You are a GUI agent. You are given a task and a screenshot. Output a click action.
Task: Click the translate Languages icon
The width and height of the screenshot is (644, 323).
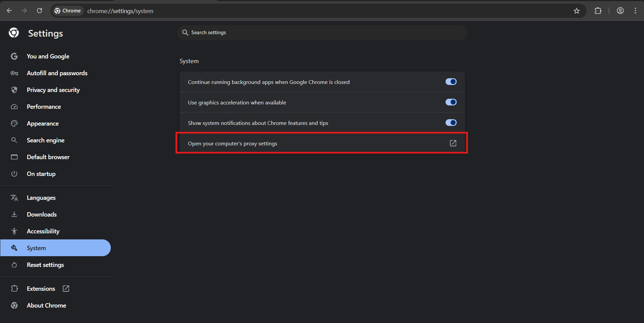(14, 198)
